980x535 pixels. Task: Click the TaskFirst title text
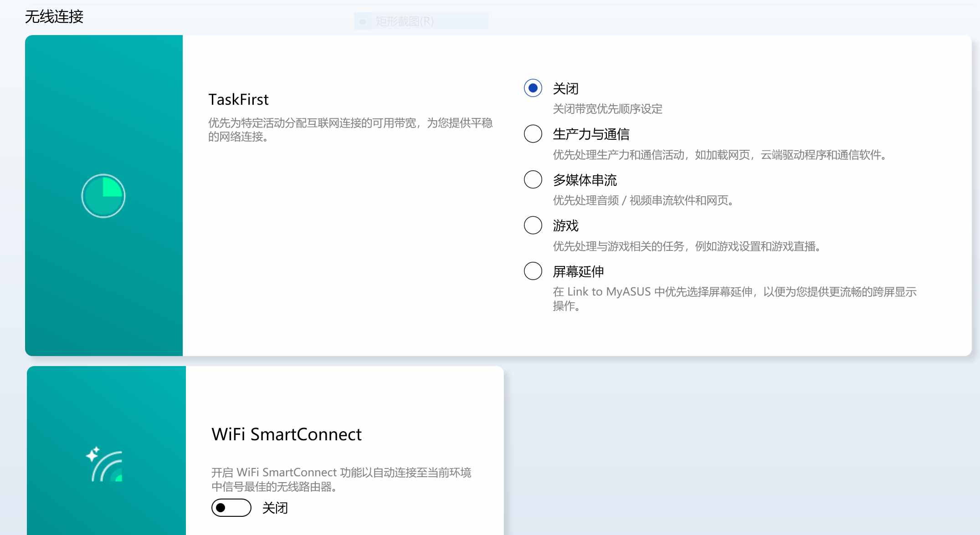pyautogui.click(x=238, y=99)
